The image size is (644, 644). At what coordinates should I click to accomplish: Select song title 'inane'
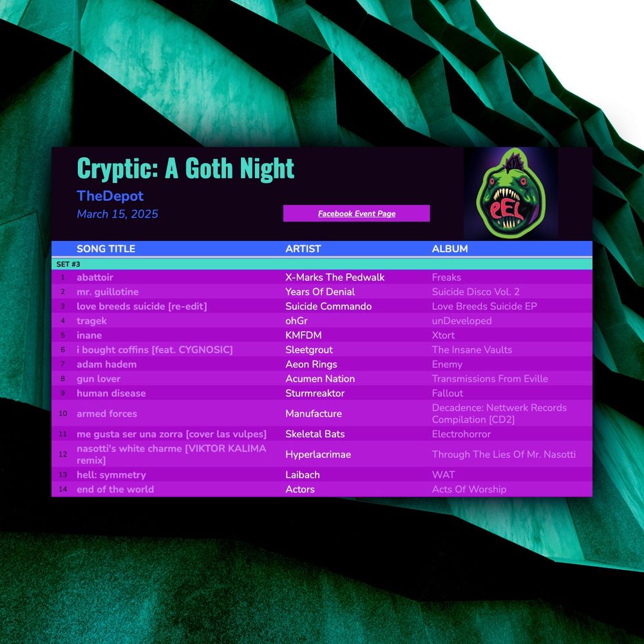click(x=89, y=336)
